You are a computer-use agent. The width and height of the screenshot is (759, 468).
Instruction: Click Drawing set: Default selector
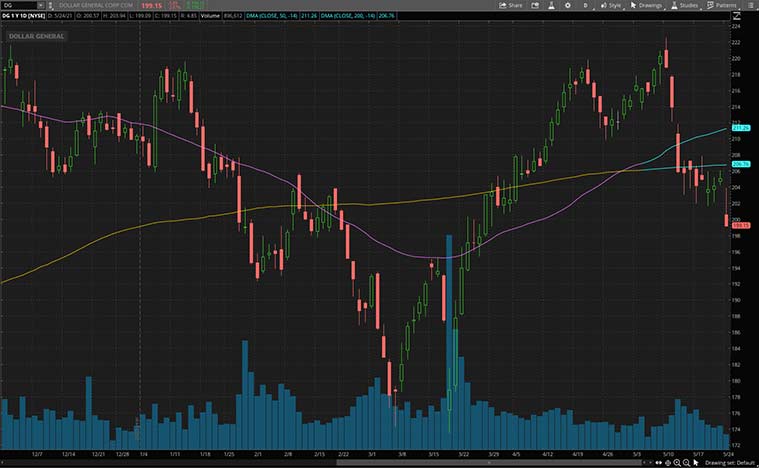click(x=729, y=463)
